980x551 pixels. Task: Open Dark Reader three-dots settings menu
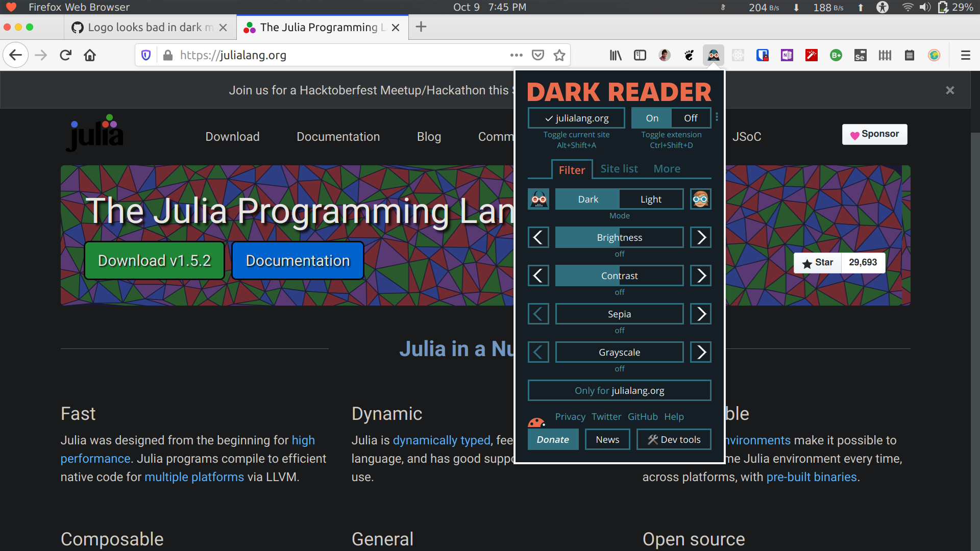[717, 117]
